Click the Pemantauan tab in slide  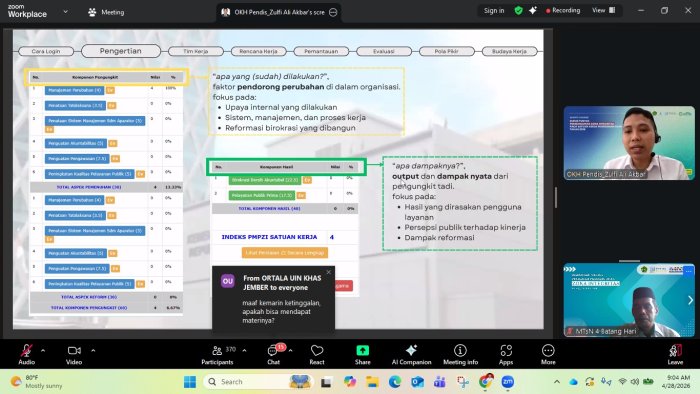pos(321,51)
